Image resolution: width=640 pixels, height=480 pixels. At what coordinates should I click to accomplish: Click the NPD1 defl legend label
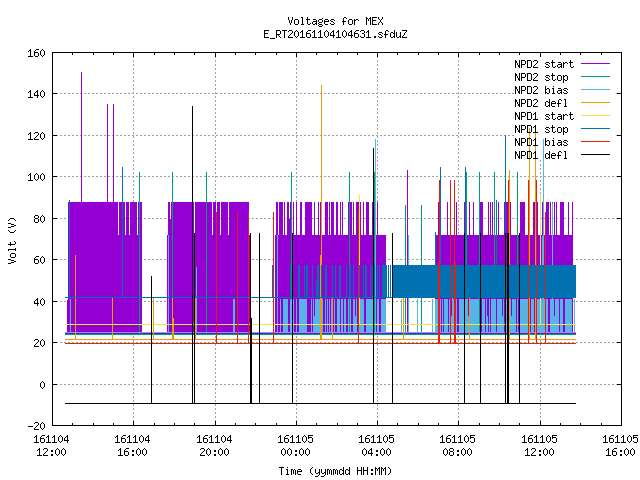click(541, 156)
